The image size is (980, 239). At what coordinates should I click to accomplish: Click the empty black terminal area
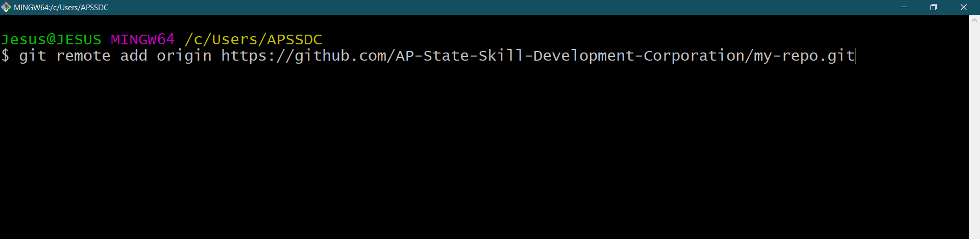[459, 153]
